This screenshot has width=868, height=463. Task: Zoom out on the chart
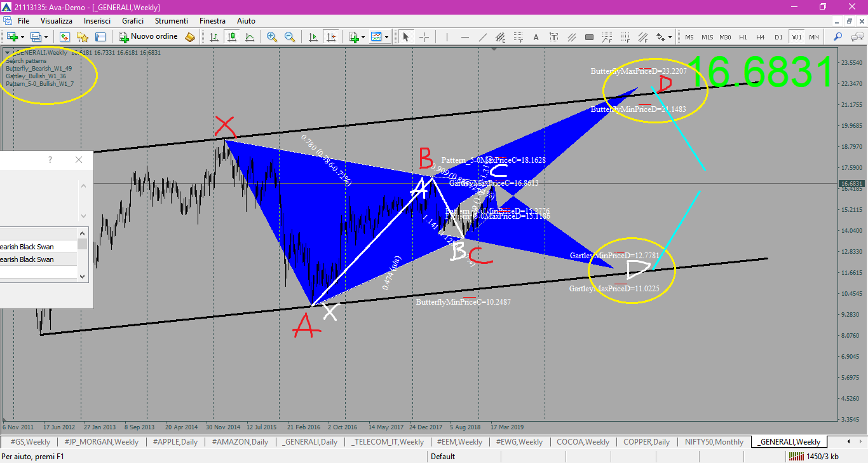(290, 37)
